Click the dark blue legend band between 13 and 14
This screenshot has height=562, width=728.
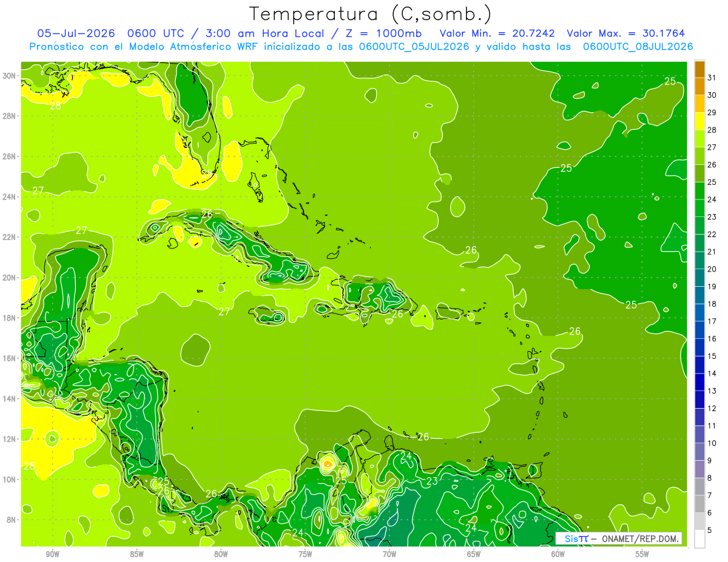(x=699, y=383)
